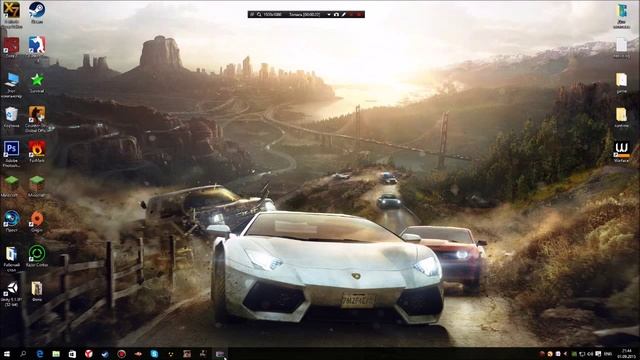Viewport: 640px width, 360px height.
Task: Open the Windows Start menu
Action: (7, 354)
